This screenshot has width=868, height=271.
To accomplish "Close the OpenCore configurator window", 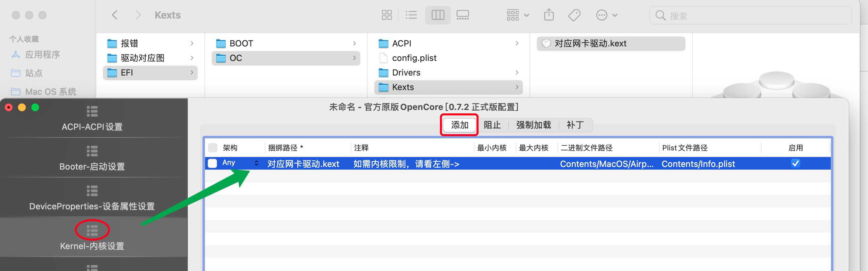I will [x=9, y=107].
